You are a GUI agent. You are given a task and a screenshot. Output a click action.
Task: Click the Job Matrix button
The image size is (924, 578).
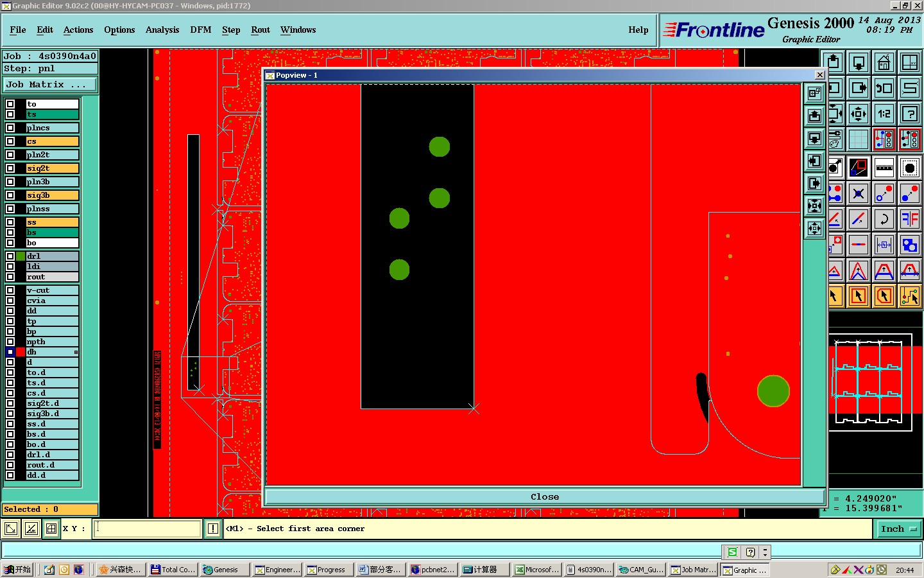pos(50,84)
